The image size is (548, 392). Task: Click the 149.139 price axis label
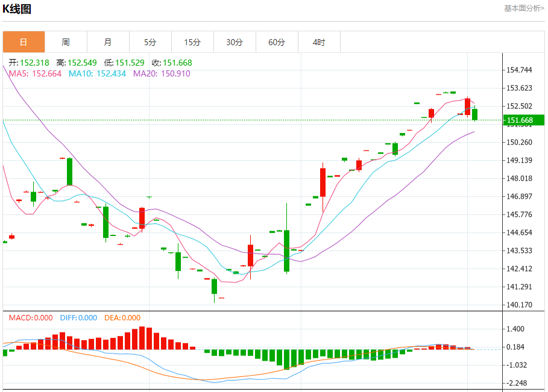(x=519, y=160)
